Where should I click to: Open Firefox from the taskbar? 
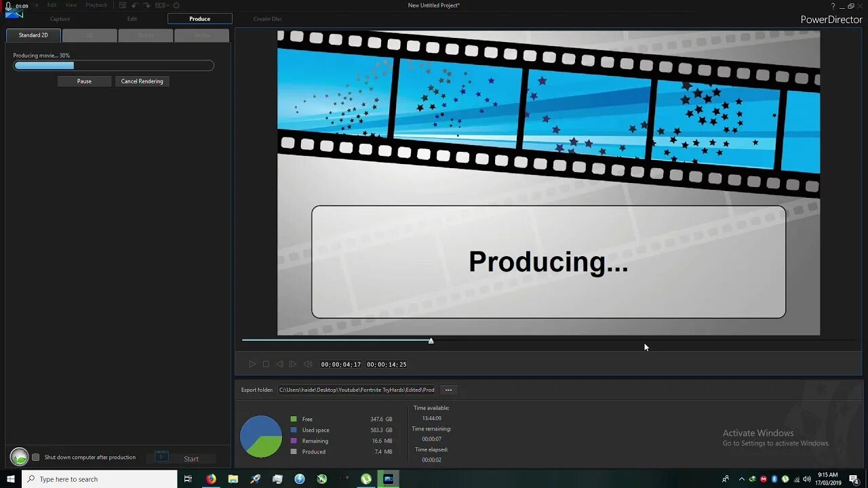click(x=211, y=479)
